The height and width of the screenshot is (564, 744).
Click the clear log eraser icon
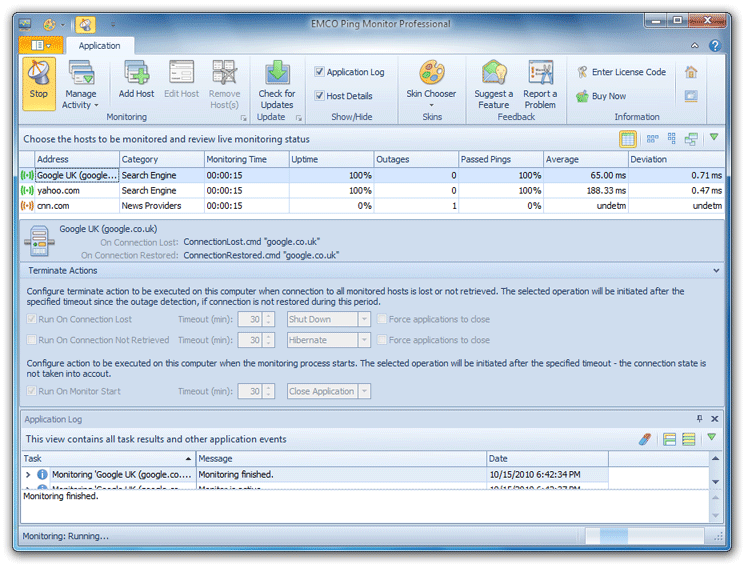pyautogui.click(x=645, y=439)
